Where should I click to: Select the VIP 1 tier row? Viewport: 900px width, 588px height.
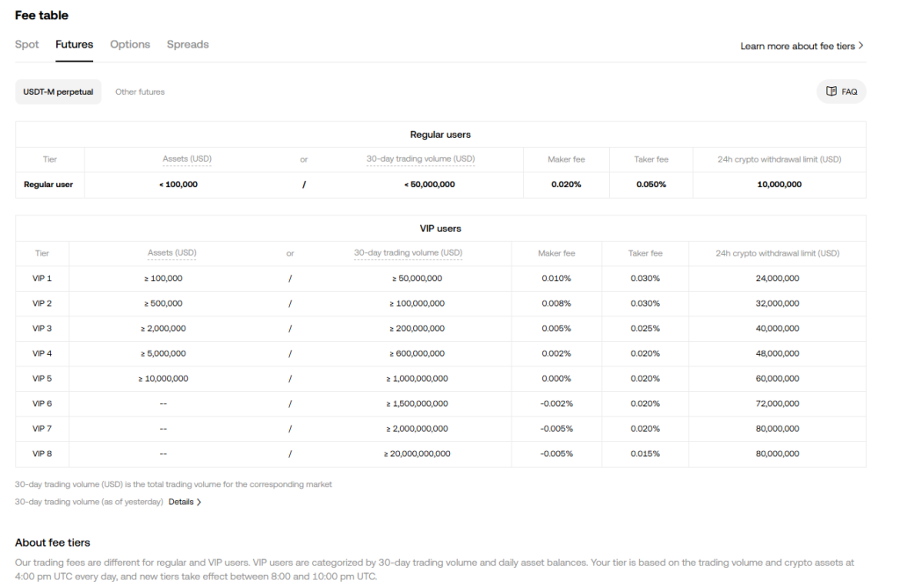click(x=42, y=279)
